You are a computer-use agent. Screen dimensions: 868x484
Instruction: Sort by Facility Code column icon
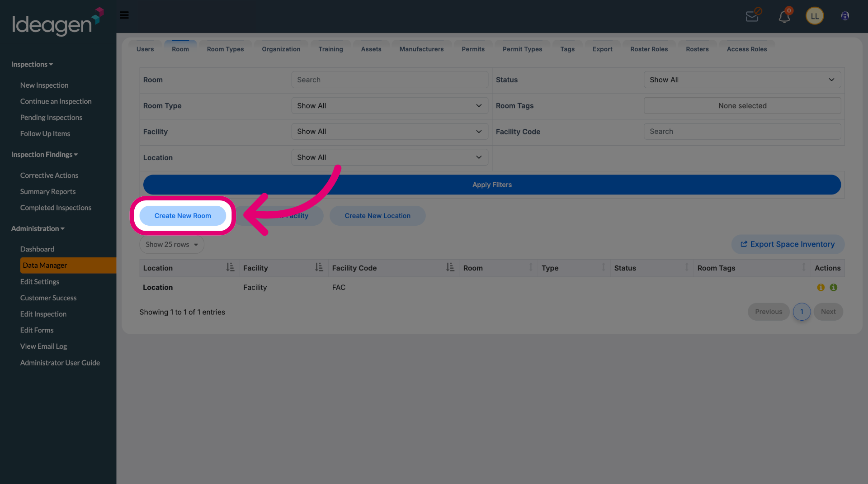450,267
